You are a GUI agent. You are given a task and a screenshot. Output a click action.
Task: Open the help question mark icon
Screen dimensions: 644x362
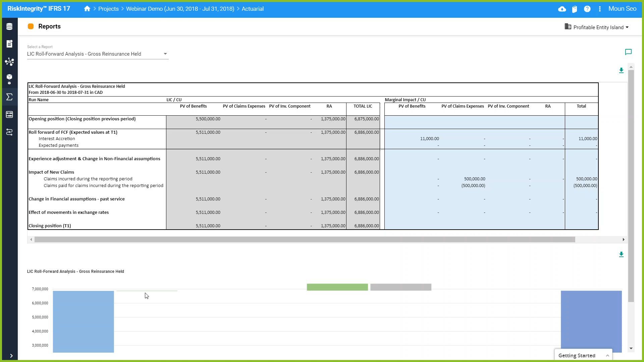coord(587,9)
